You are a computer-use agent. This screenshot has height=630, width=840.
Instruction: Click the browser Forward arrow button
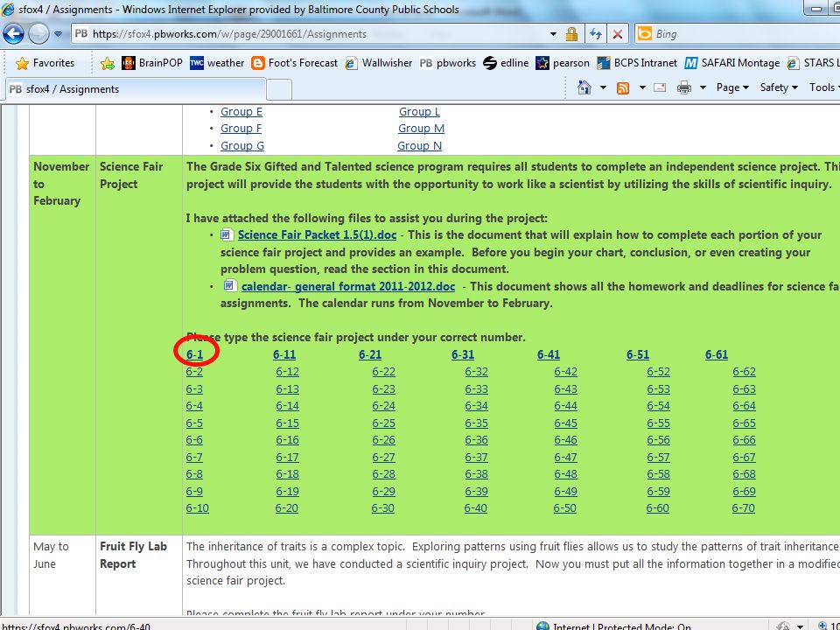click(x=38, y=34)
